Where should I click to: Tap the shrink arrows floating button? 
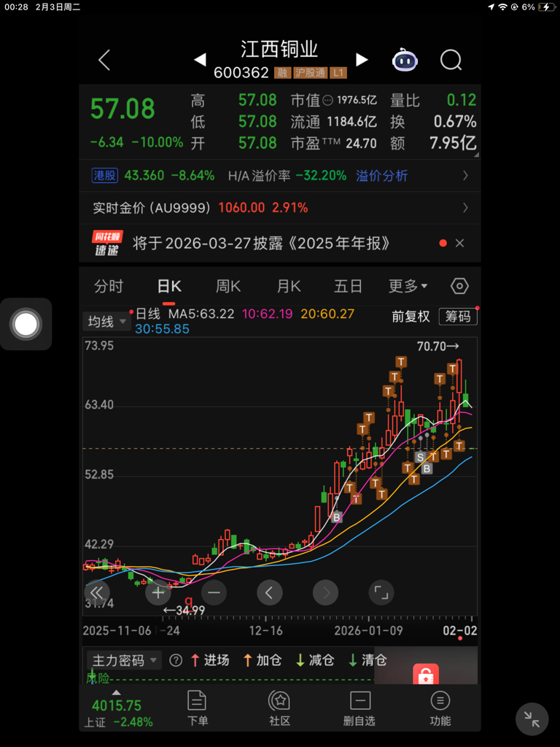(x=532, y=719)
